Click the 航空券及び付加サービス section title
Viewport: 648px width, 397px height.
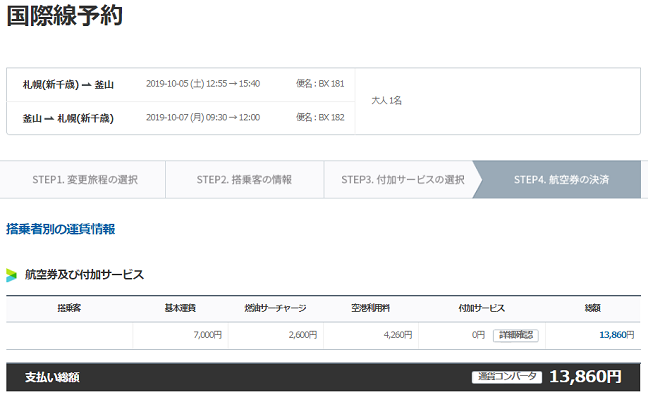click(84, 275)
